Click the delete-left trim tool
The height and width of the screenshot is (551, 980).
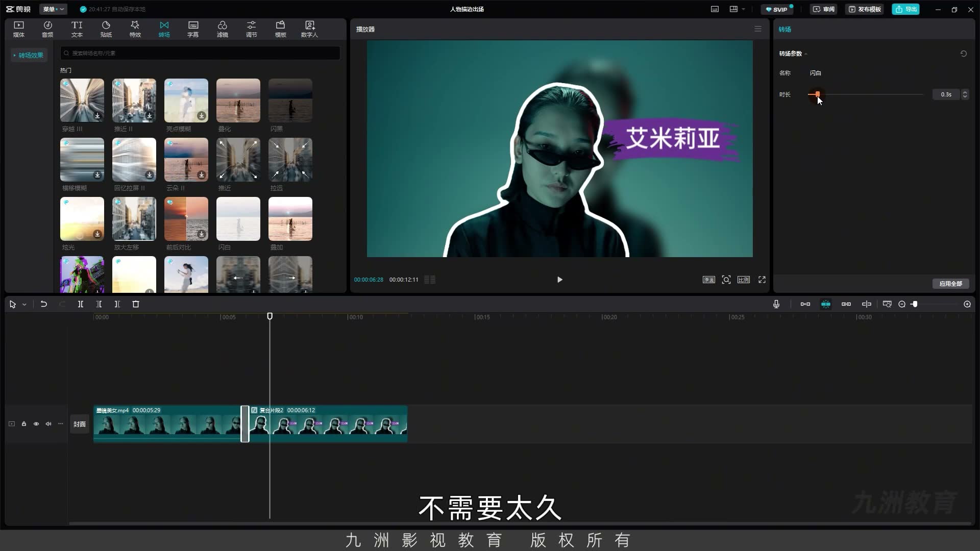(99, 304)
